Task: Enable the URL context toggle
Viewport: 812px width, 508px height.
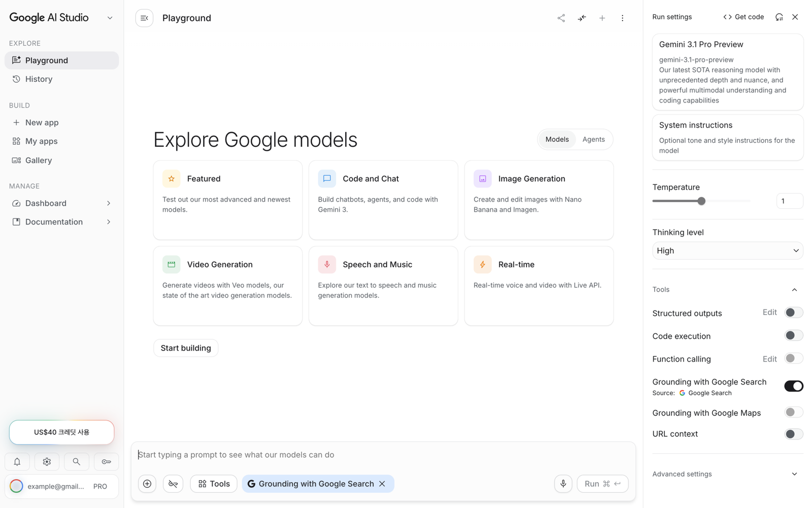Action: tap(794, 434)
